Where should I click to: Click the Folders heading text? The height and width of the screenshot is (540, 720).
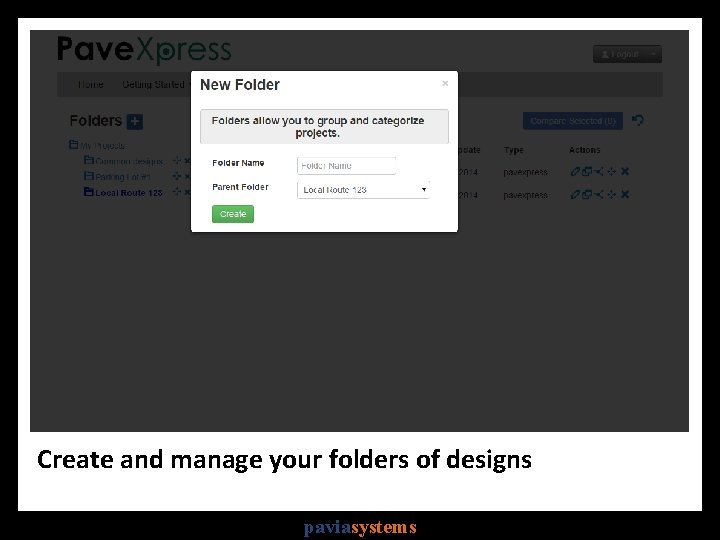tap(96, 121)
